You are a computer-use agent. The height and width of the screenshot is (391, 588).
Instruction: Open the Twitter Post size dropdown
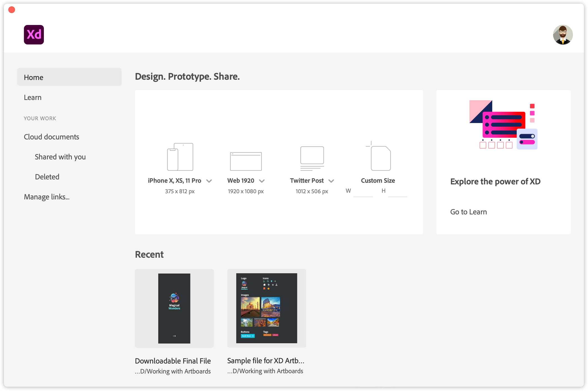pyautogui.click(x=331, y=181)
